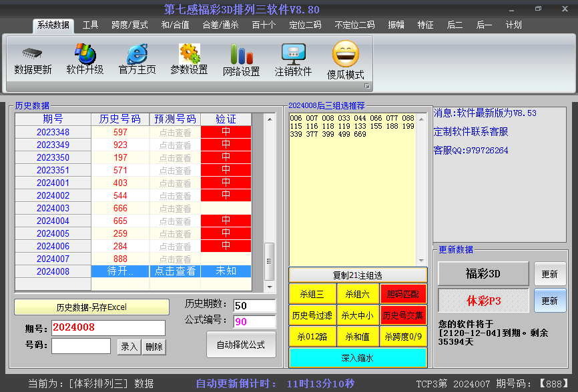Open the 和/合值 tab

tap(175, 25)
